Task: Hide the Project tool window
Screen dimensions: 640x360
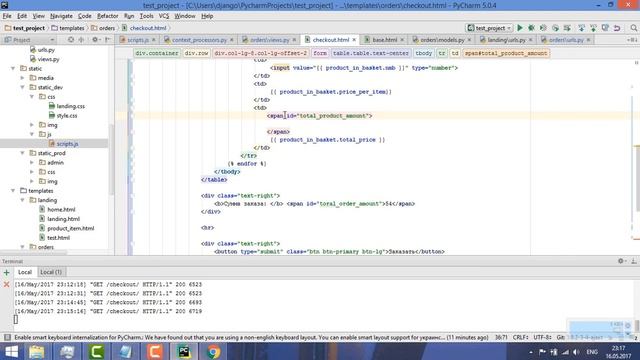Action: (108, 40)
